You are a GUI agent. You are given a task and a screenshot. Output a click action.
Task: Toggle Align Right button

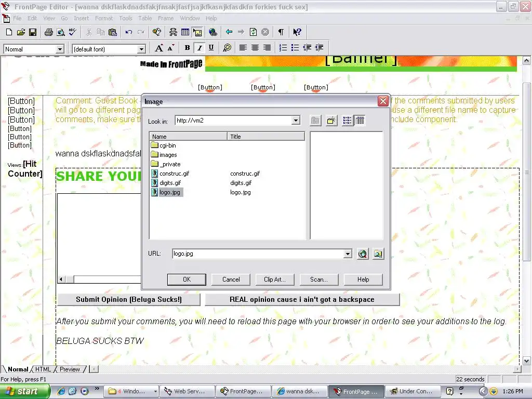pyautogui.click(x=267, y=48)
